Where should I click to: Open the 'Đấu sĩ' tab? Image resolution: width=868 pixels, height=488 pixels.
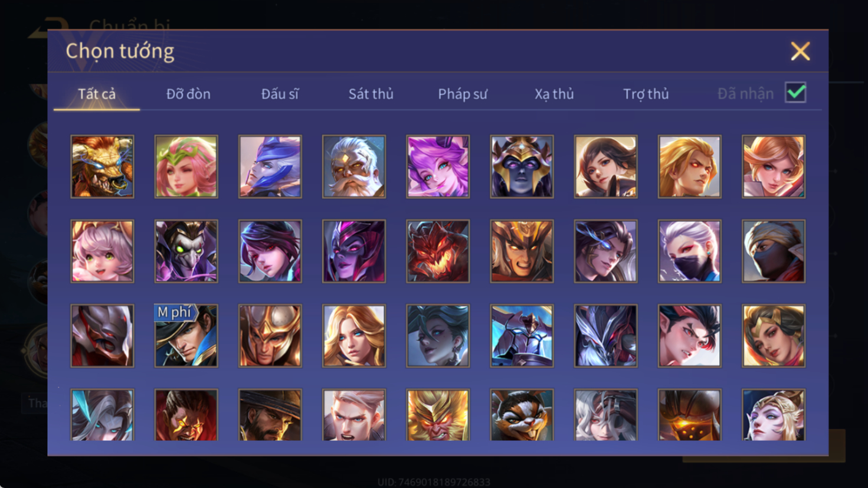tap(280, 94)
